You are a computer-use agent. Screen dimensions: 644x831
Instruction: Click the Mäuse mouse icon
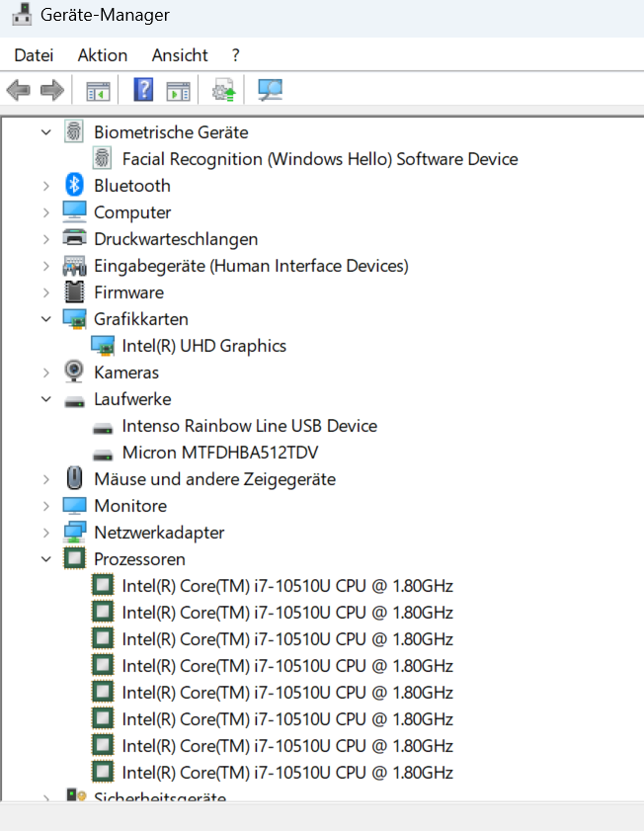pyautogui.click(x=75, y=478)
